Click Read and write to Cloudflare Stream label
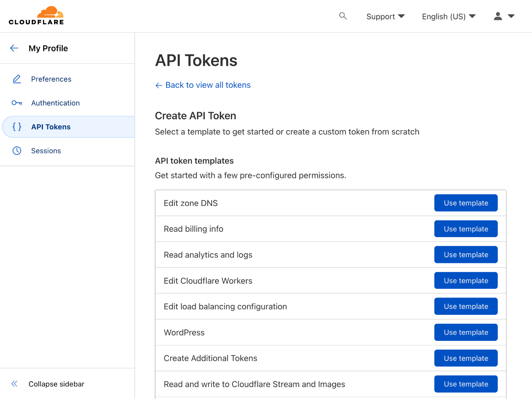 pyautogui.click(x=255, y=384)
